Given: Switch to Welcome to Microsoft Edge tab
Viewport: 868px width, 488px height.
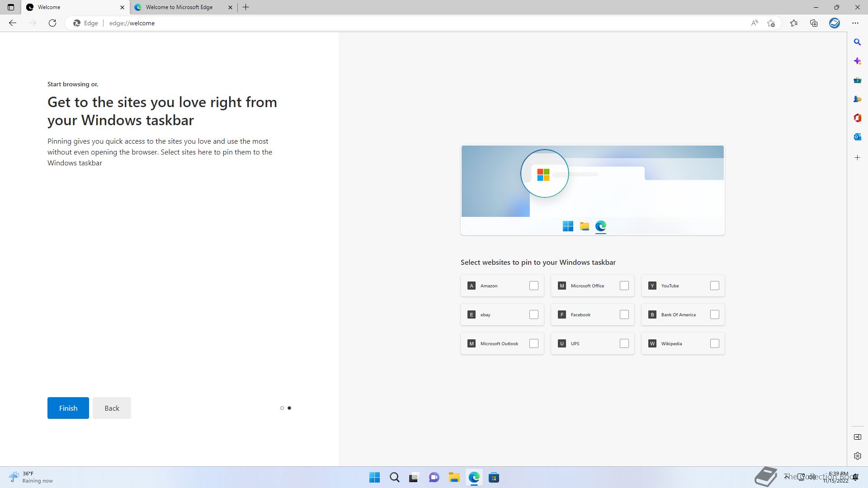Looking at the screenshot, I should (x=179, y=7).
